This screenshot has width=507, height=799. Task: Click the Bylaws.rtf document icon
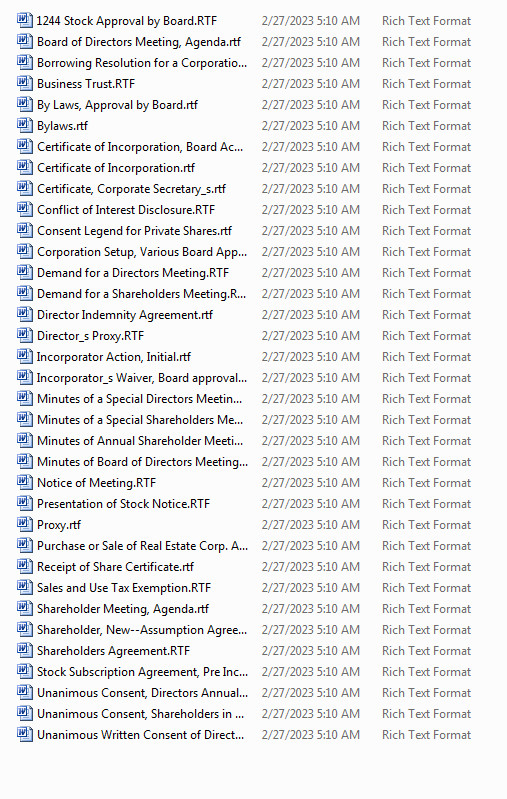click(x=24, y=125)
